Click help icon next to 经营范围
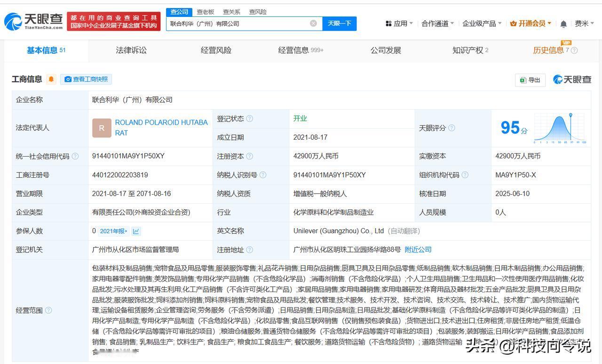This screenshot has height=364, width=602. [48, 310]
